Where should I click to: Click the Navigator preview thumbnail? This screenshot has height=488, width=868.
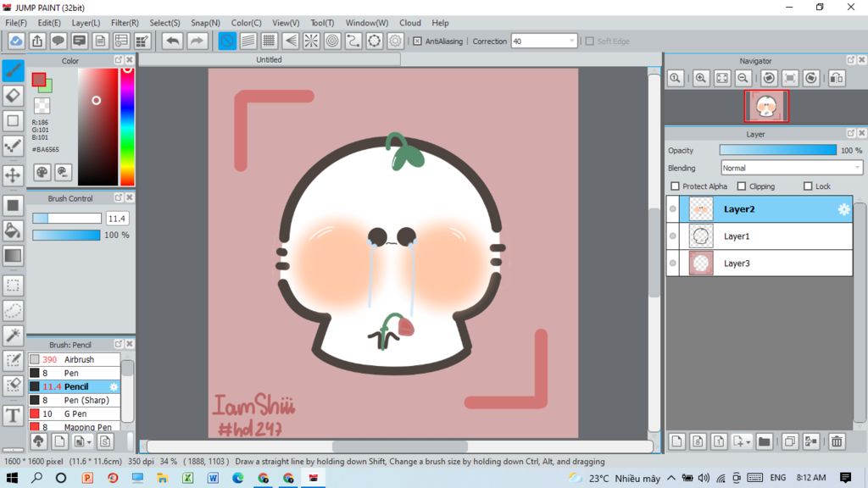(766, 106)
